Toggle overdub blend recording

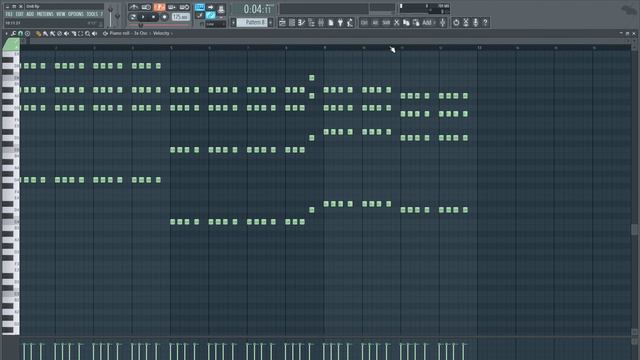[172, 7]
